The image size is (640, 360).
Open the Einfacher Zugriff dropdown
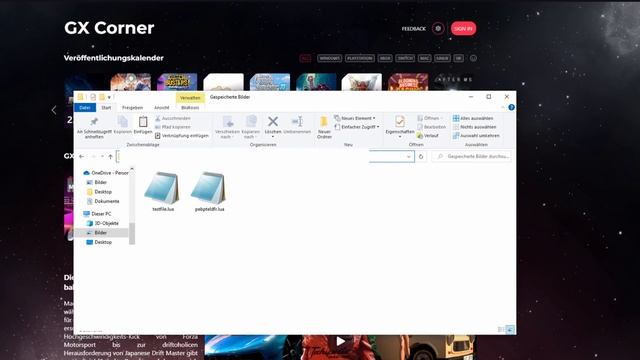357,127
